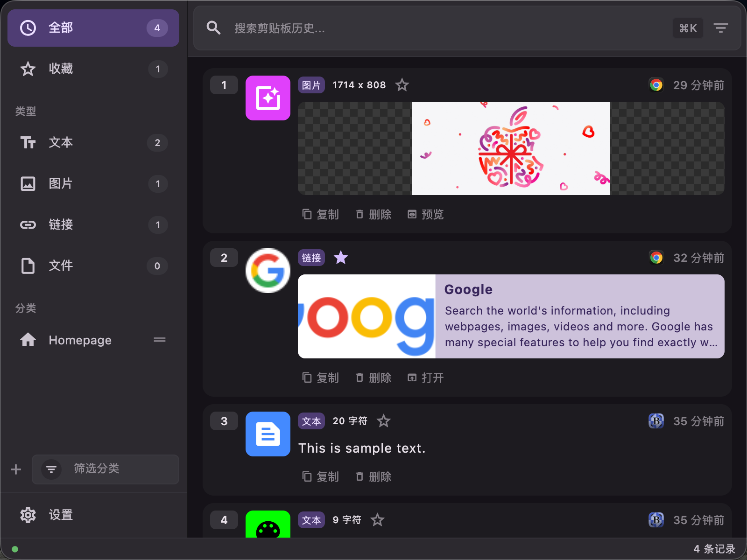Star the 20 字符 text item
The height and width of the screenshot is (560, 747).
pos(384,421)
